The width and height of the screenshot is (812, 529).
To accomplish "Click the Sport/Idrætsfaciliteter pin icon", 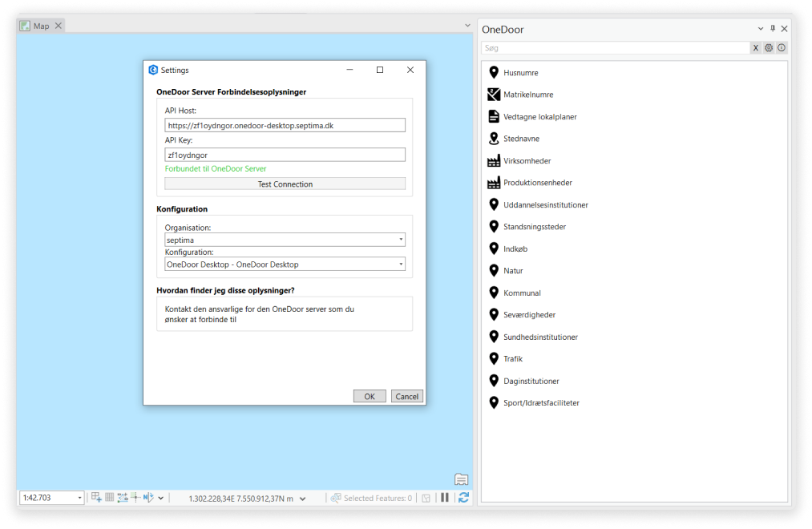I will click(494, 402).
